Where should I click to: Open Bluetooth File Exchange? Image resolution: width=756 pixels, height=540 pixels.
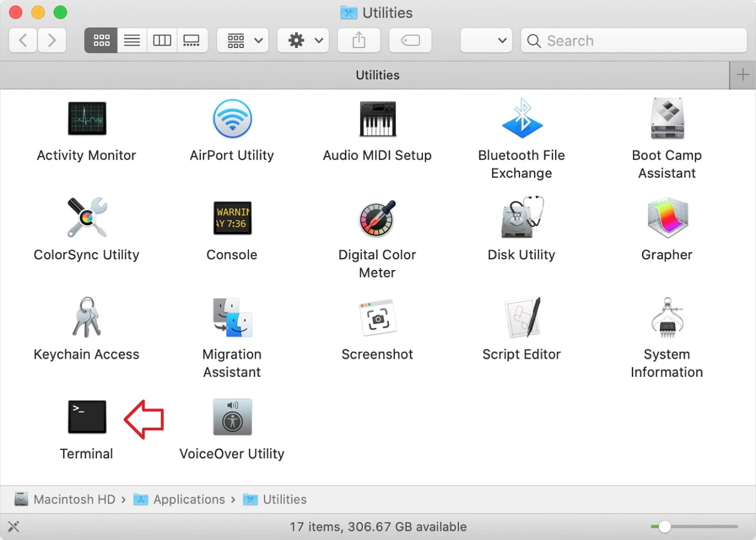521,118
